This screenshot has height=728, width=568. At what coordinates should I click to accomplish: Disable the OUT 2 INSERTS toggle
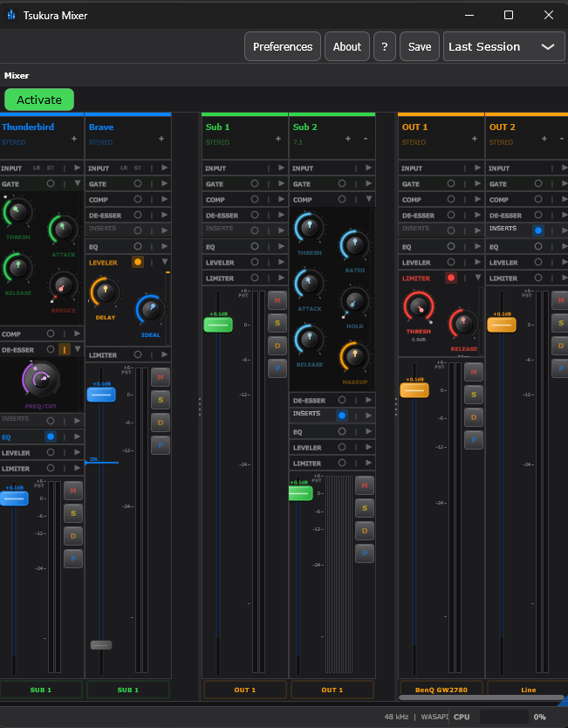pyautogui.click(x=538, y=230)
